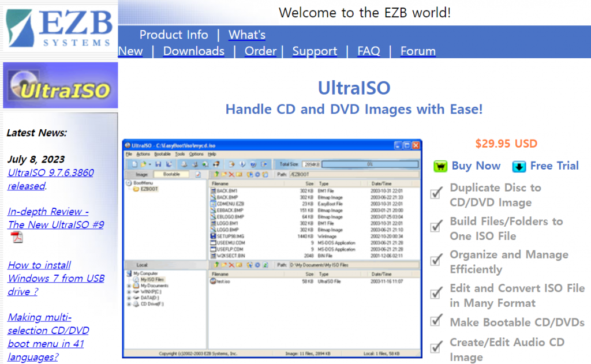The image size is (591, 364).
Task: Open the Forum page link
Action: (418, 51)
